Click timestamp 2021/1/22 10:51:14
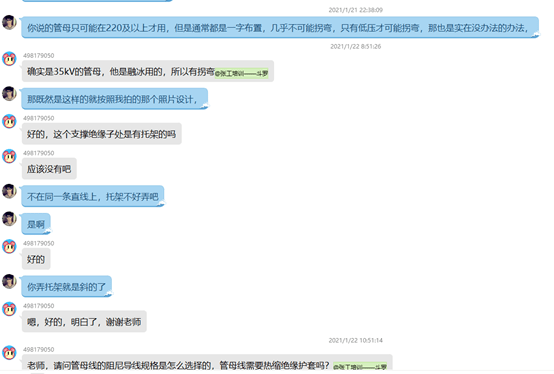 (x=355, y=340)
